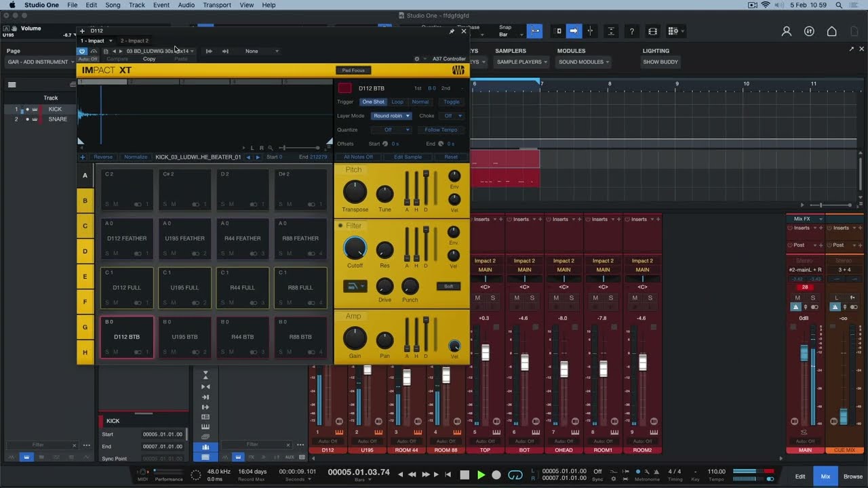Screen dimensions: 868x488
Task: Open the Choke dropdown
Action: pos(453,116)
